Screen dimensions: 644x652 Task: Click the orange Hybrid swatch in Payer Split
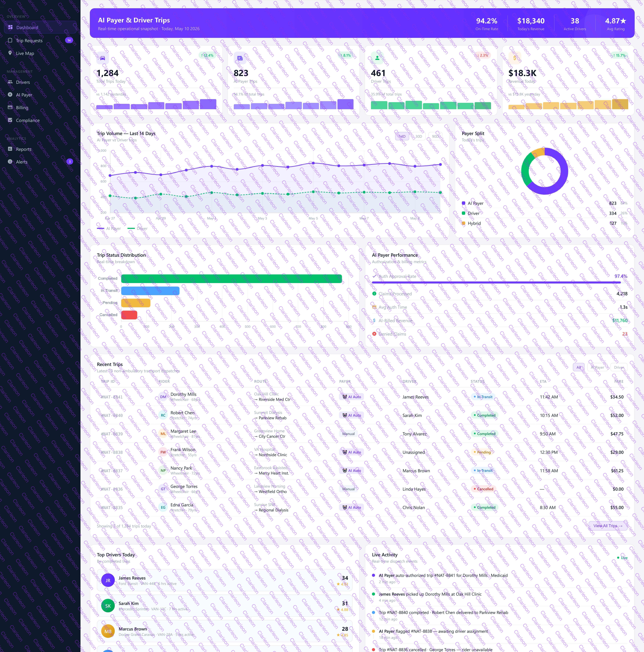464,223
